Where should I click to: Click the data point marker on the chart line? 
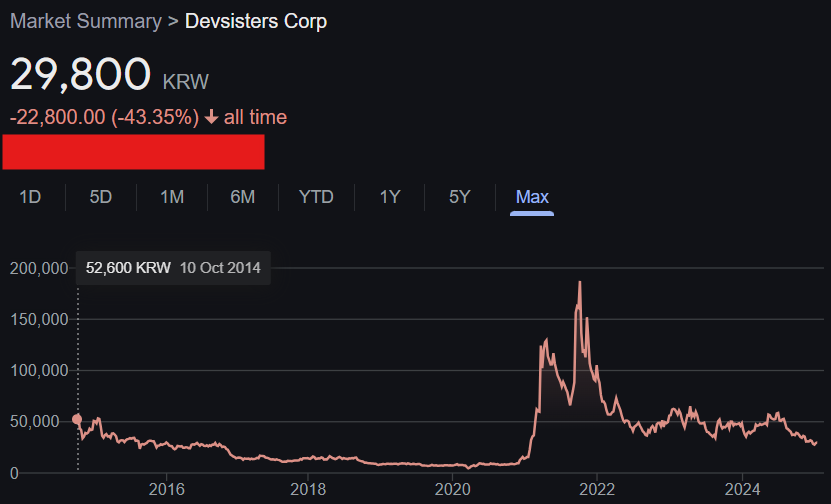77,420
